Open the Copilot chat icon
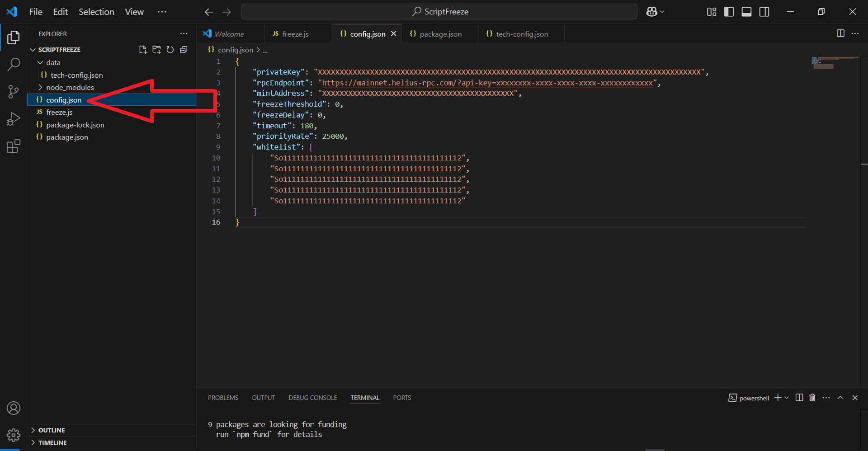 coord(651,12)
